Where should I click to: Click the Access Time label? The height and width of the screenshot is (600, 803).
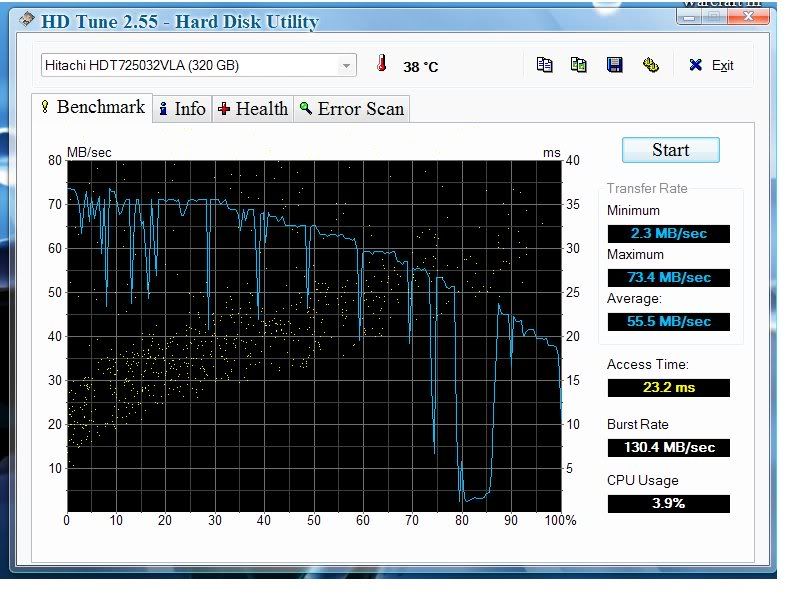[x=648, y=365]
